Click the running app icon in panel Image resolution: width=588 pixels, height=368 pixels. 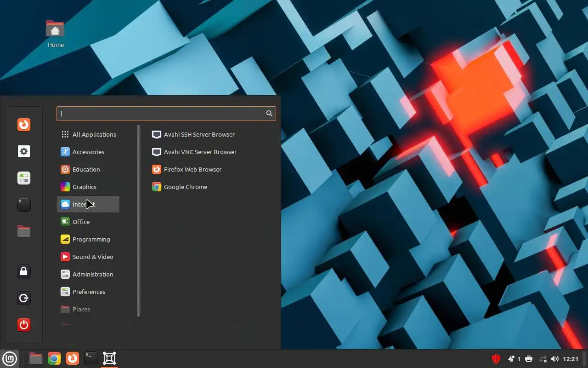point(109,358)
